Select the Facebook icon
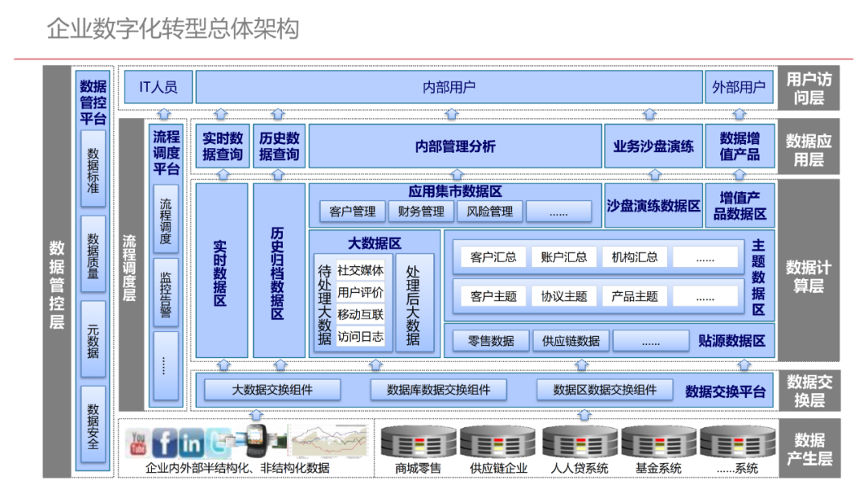Viewport: 868px width, 489px height. (164, 442)
